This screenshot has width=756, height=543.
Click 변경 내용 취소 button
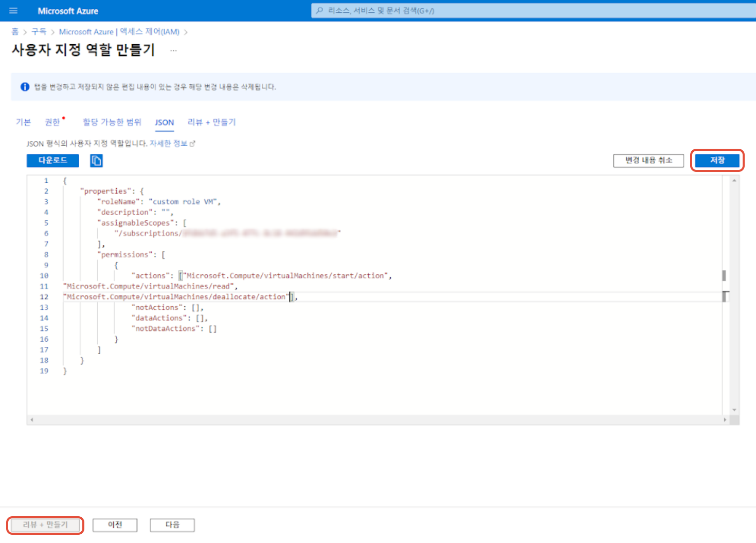648,161
